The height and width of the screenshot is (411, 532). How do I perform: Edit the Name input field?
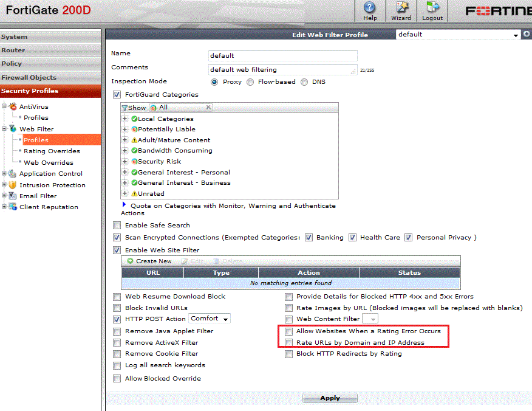pos(282,55)
